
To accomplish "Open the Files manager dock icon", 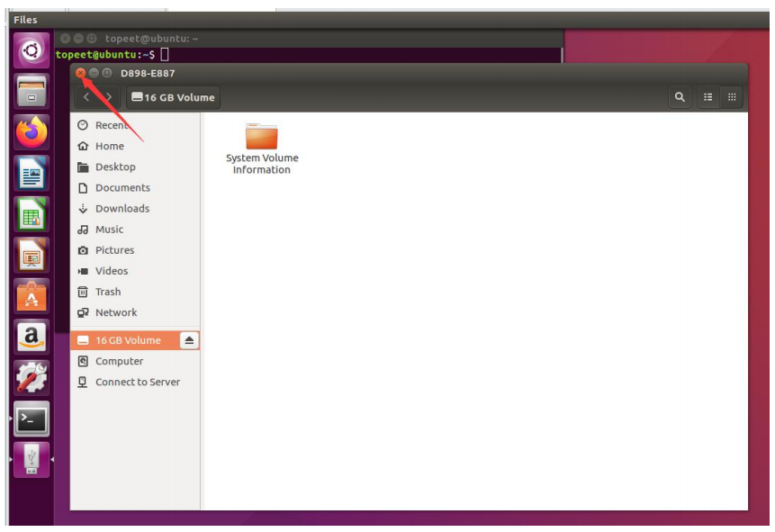I will (32, 92).
